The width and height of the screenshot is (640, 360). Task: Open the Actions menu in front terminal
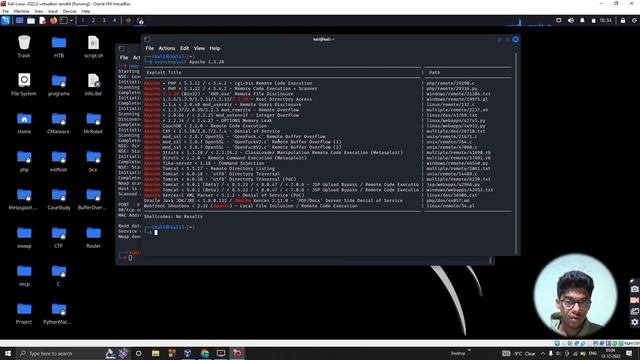[x=167, y=48]
